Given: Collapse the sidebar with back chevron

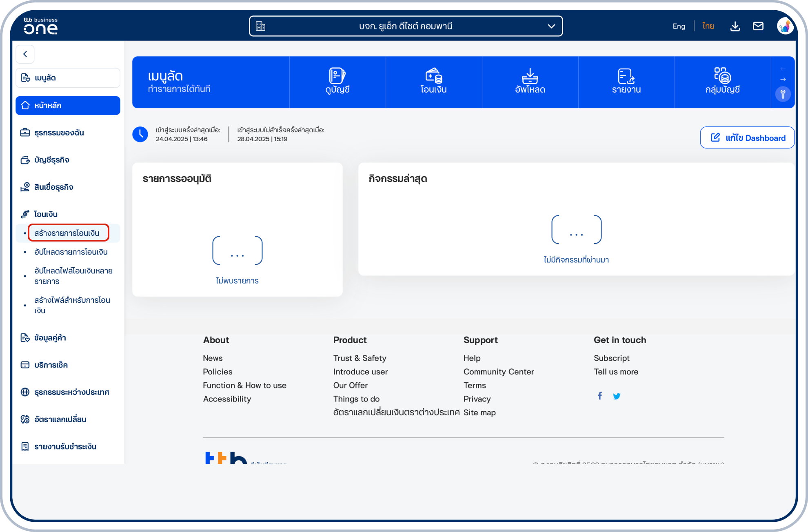Looking at the screenshot, I should coord(25,54).
